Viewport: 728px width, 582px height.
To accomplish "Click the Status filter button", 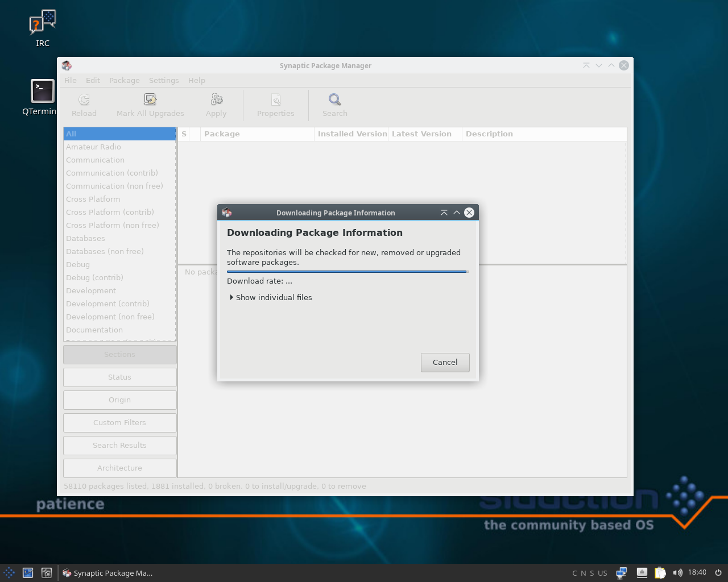I will (x=120, y=377).
